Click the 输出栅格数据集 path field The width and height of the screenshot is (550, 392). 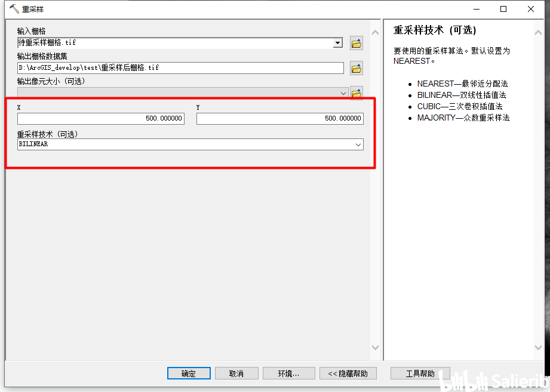point(180,67)
